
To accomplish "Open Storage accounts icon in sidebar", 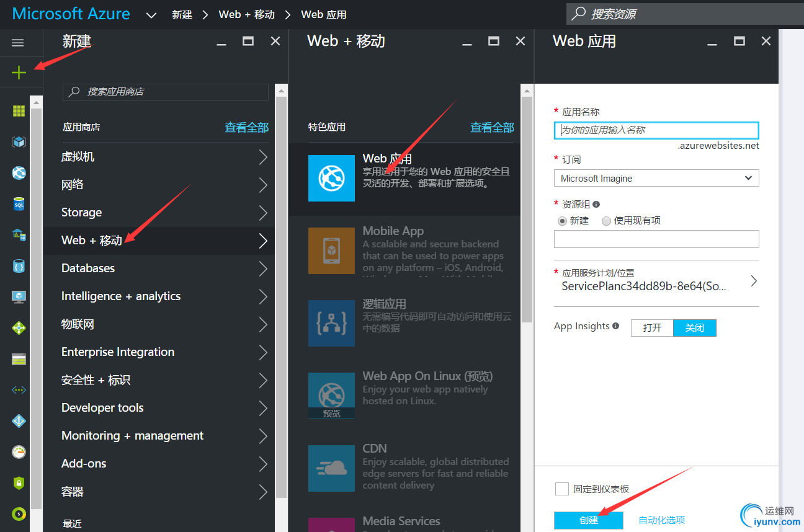I will [19, 359].
